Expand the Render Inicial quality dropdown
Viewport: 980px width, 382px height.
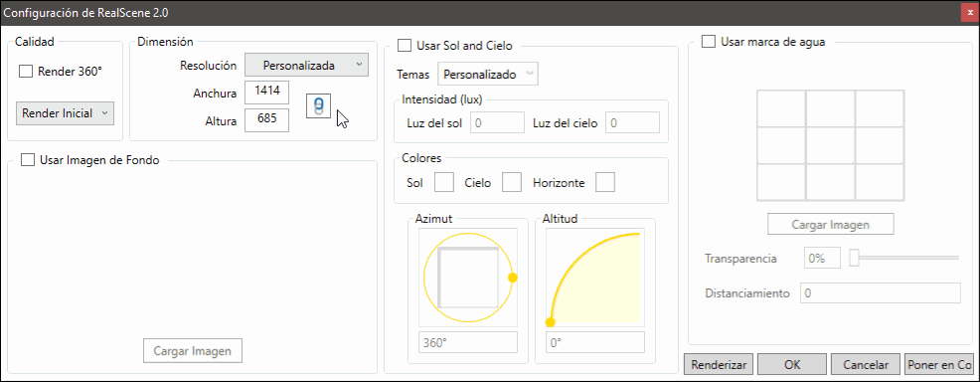[x=65, y=113]
